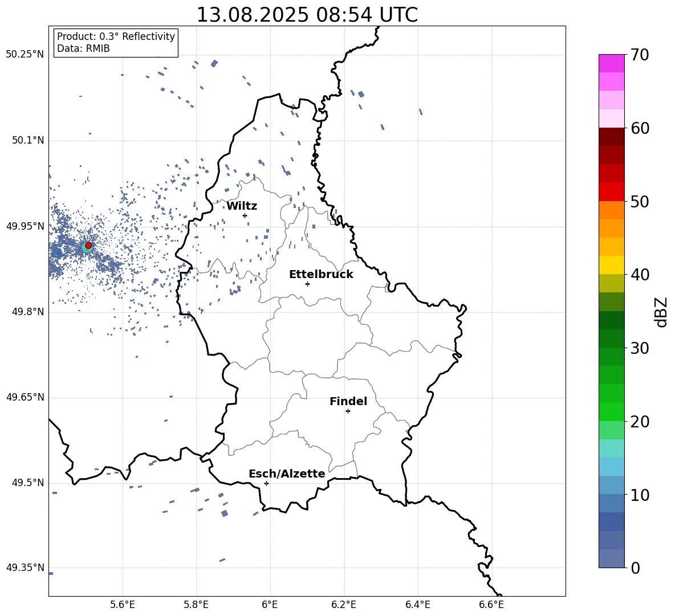Click the colorbar tick label 50
Screen dimensions: 675x616
[640, 202]
